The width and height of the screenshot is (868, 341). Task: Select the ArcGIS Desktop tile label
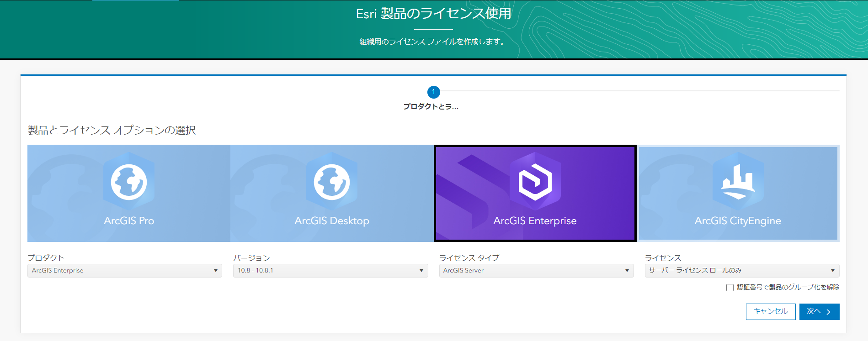click(332, 221)
